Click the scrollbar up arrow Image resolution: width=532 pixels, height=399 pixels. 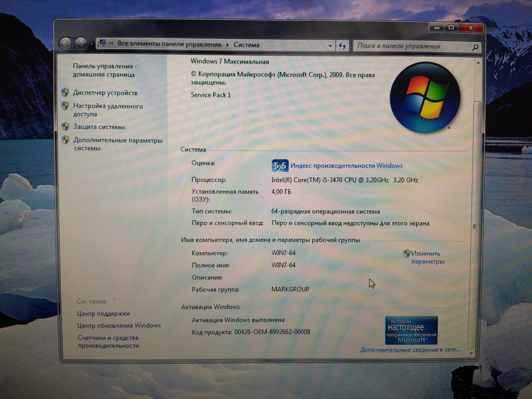coord(478,63)
